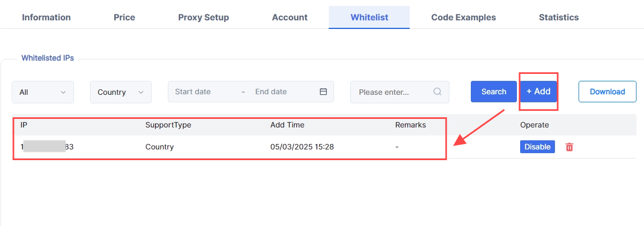
Task: Select the Account tab
Action: tap(290, 17)
